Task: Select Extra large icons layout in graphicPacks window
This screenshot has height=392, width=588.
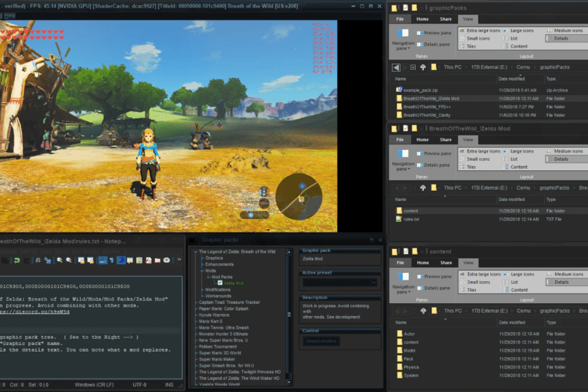Action: (x=480, y=30)
